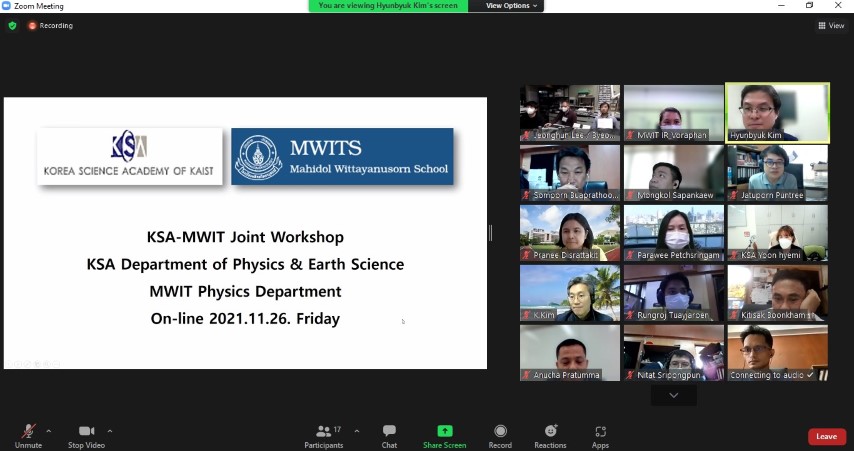The image size is (854, 451).
Task: Select the tile showing Connecting to audio
Action: tap(777, 353)
